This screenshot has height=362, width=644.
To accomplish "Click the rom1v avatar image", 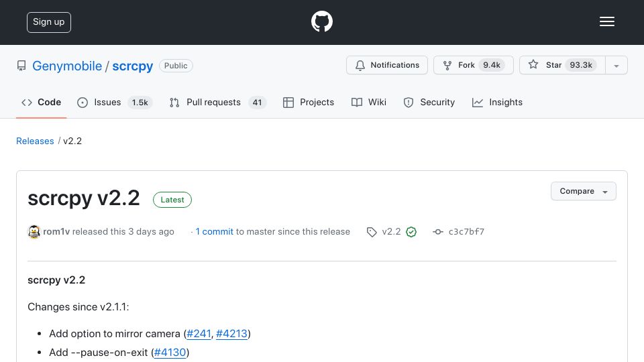I will click(34, 232).
